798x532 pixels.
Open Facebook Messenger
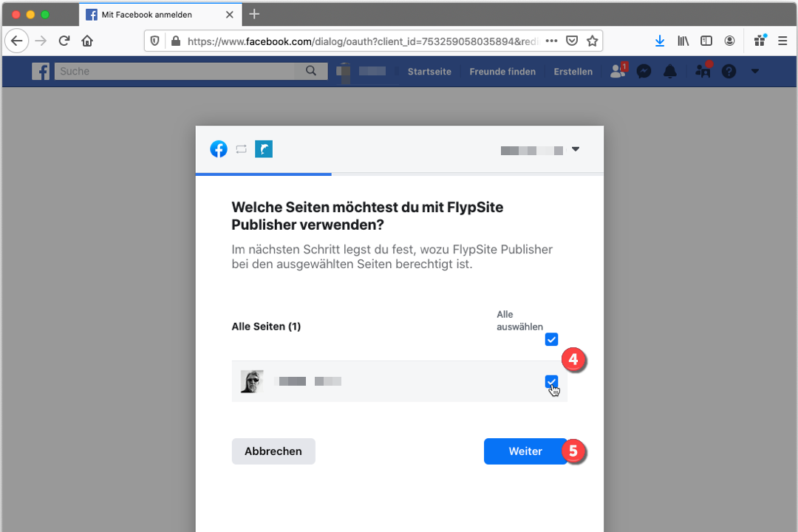click(x=644, y=71)
